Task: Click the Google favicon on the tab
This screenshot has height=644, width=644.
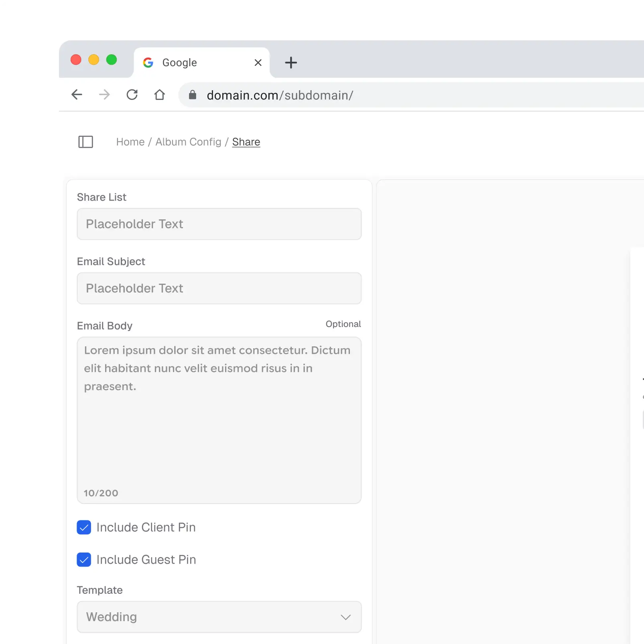Action: click(148, 62)
